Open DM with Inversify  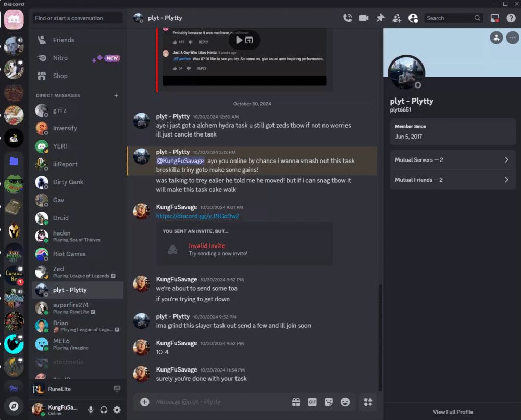pyautogui.click(x=78, y=128)
